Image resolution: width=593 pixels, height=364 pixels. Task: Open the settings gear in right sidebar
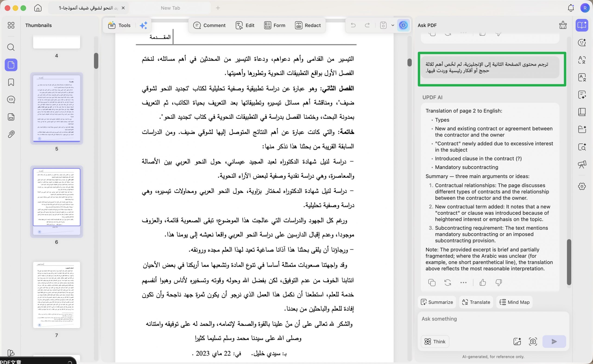[x=582, y=186]
